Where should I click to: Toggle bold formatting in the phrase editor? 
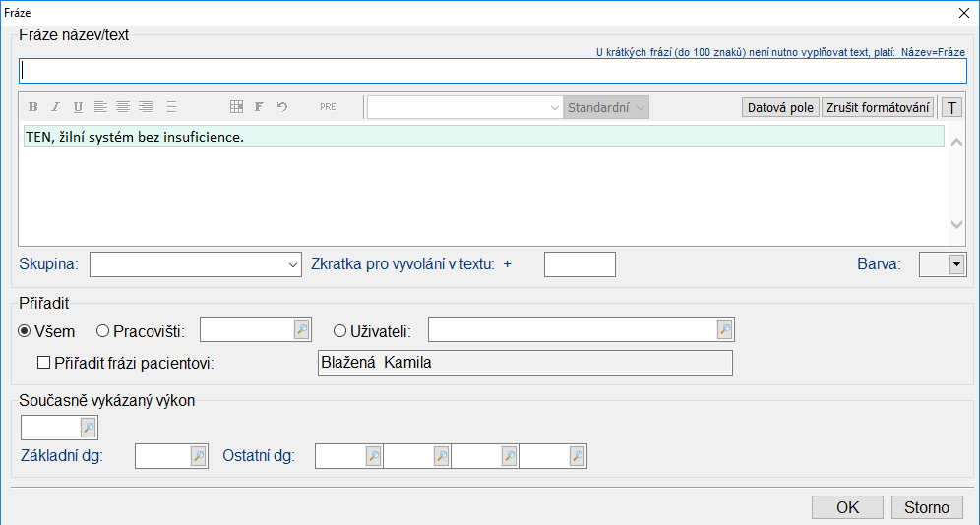pyautogui.click(x=32, y=107)
